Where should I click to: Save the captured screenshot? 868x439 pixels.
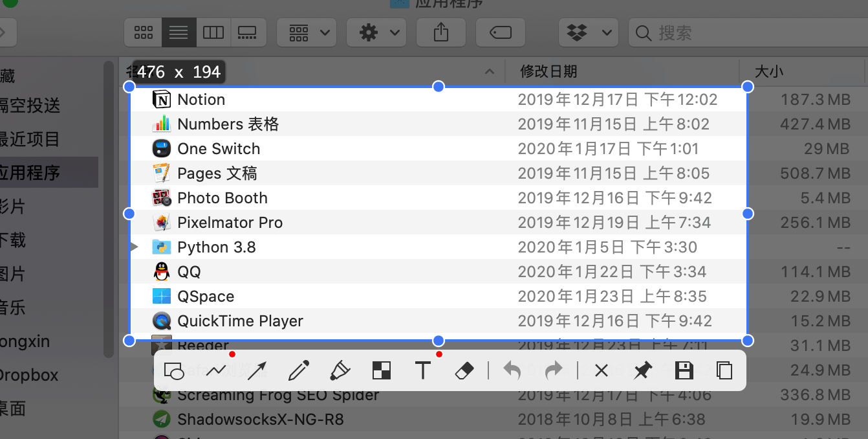[x=684, y=370]
